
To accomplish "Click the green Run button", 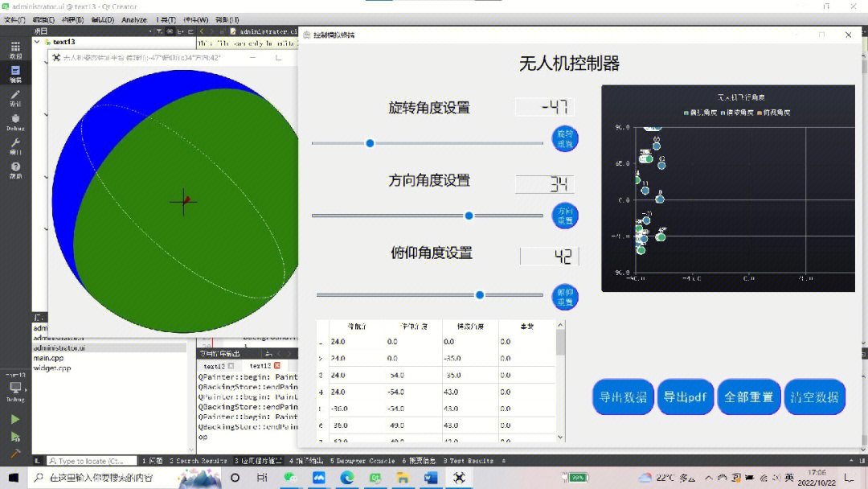I will [x=15, y=419].
